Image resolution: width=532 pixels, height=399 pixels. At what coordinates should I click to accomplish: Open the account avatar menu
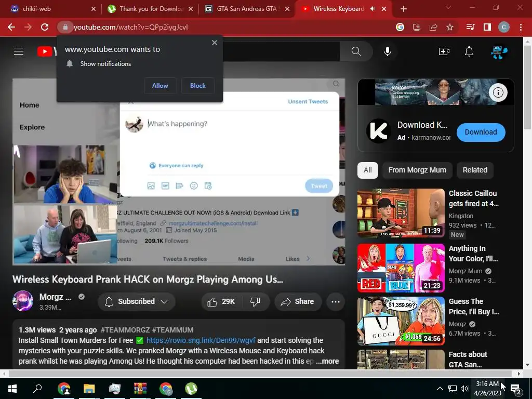[499, 51]
